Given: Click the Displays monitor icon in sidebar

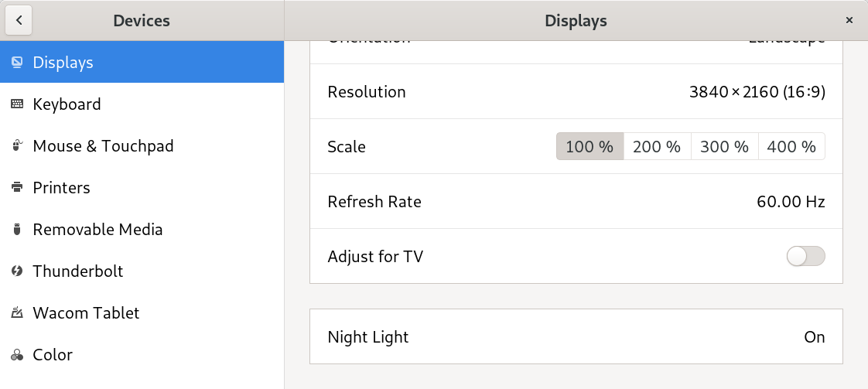Looking at the screenshot, I should click(x=17, y=62).
